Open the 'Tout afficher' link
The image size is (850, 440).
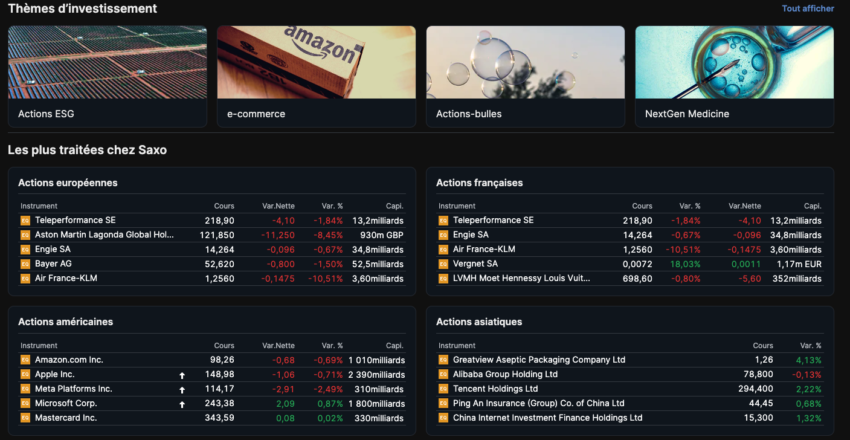click(x=807, y=9)
